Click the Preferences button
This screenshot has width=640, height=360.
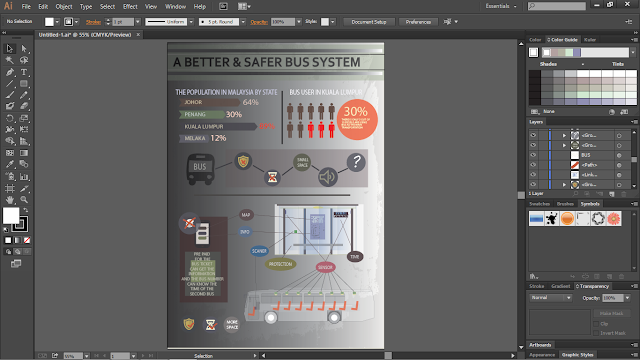[x=418, y=22]
